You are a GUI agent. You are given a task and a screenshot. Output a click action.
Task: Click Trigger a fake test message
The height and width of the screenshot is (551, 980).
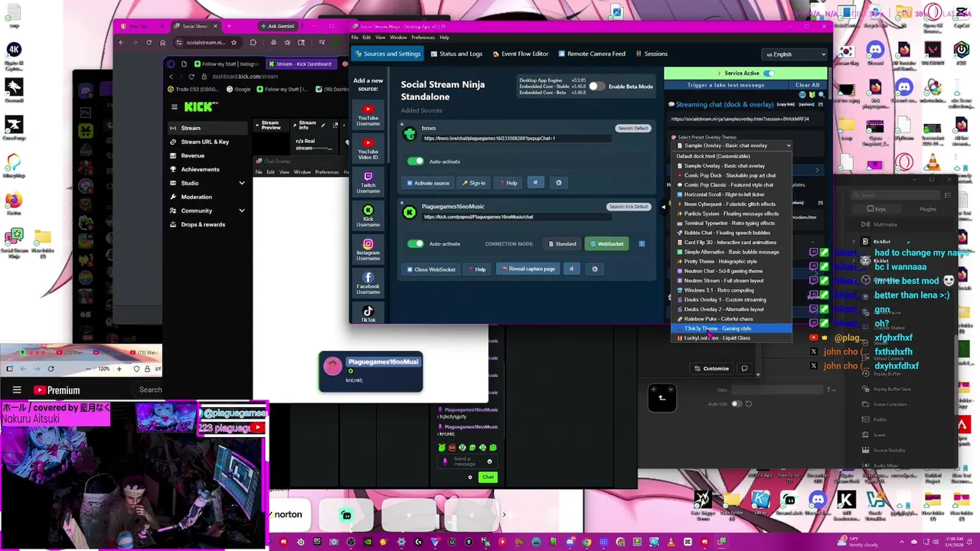pos(726,85)
